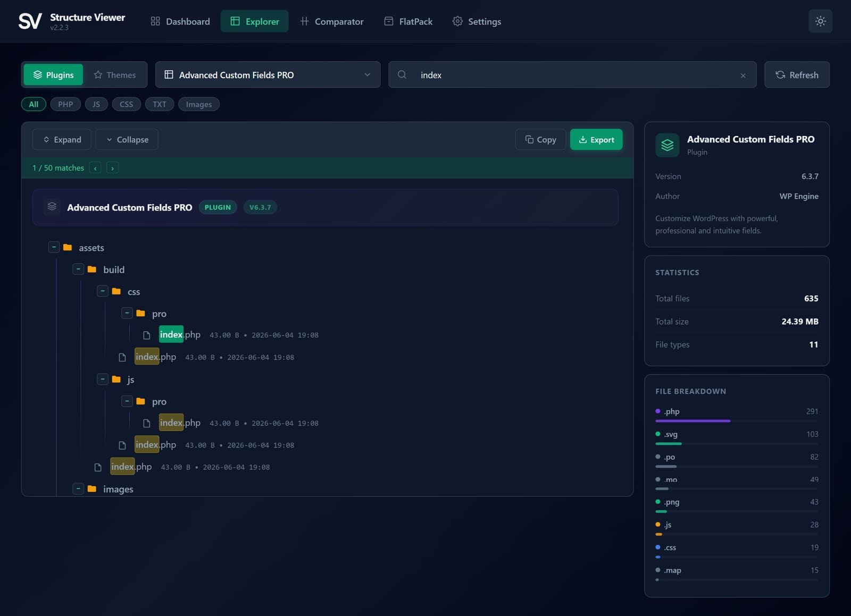The height and width of the screenshot is (616, 851).
Task: Select the Plugins toggle
Action: [x=53, y=75]
